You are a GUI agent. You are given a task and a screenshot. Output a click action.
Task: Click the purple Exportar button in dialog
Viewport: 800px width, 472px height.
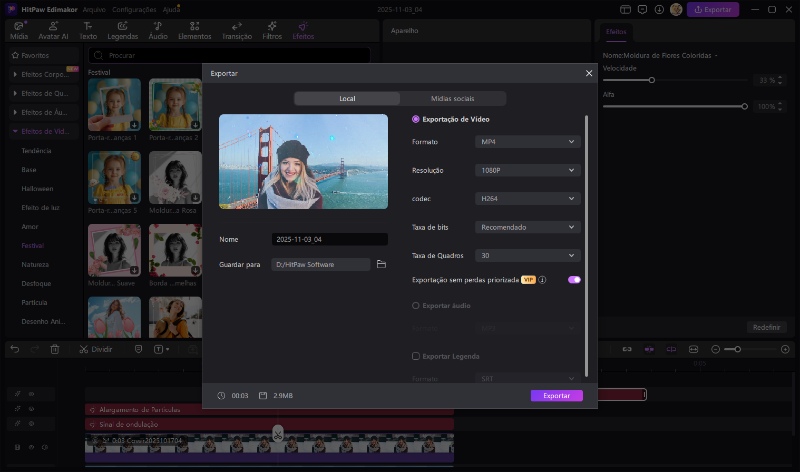[x=556, y=396]
